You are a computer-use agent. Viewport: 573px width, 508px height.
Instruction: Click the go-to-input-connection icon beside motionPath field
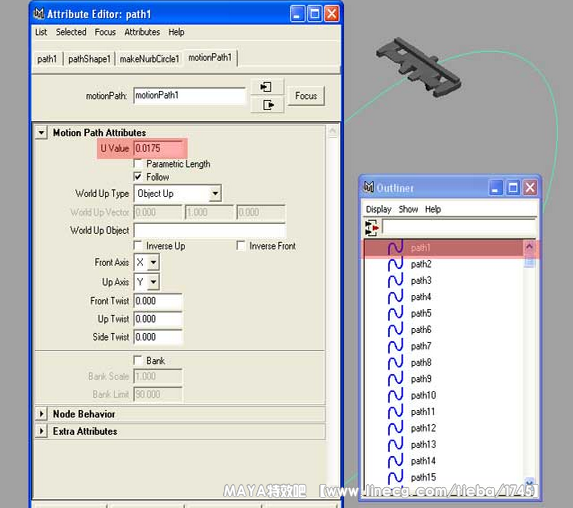[x=267, y=87]
